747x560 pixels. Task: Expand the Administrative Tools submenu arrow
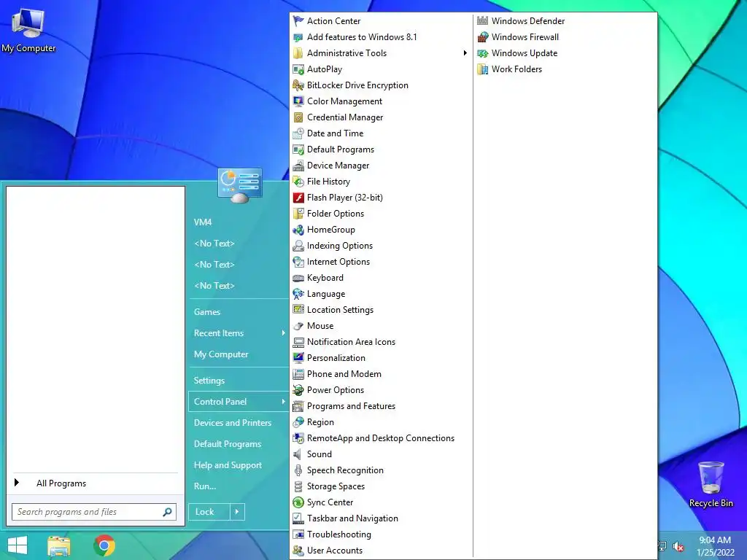[x=465, y=52]
